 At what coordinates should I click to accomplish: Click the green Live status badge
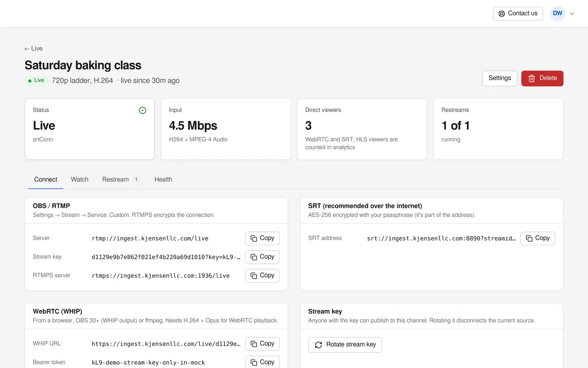click(x=36, y=81)
